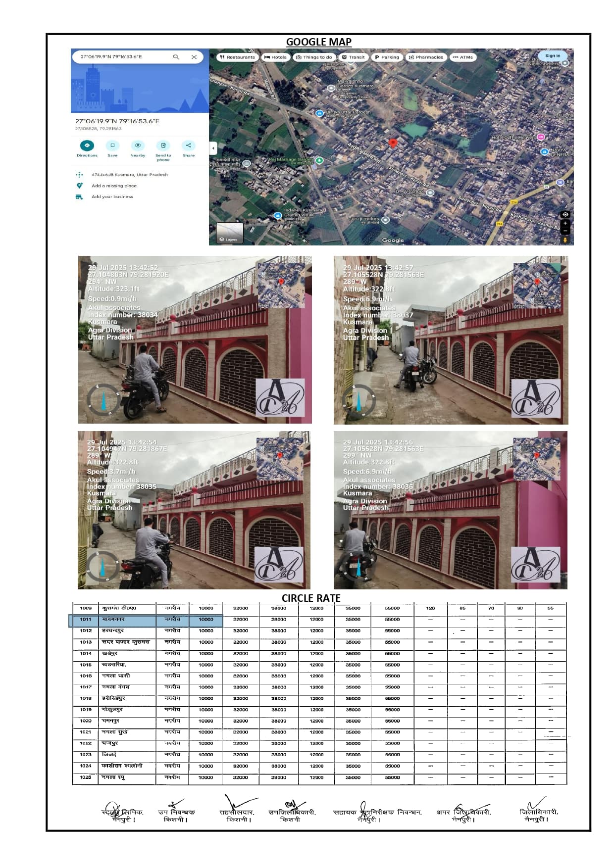The height and width of the screenshot is (868, 614).
Task: Click the yellow Pegman Street View icon
Action: click(x=565, y=240)
